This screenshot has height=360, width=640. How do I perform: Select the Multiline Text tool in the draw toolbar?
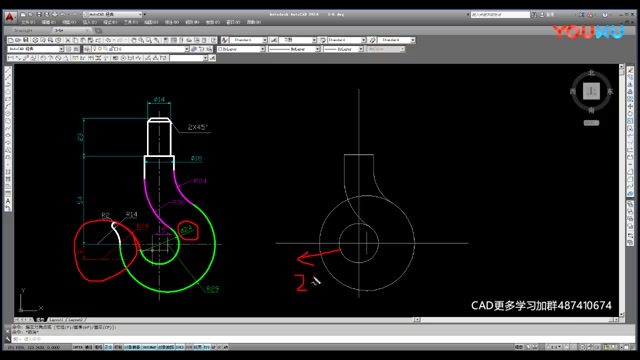(x=8, y=201)
